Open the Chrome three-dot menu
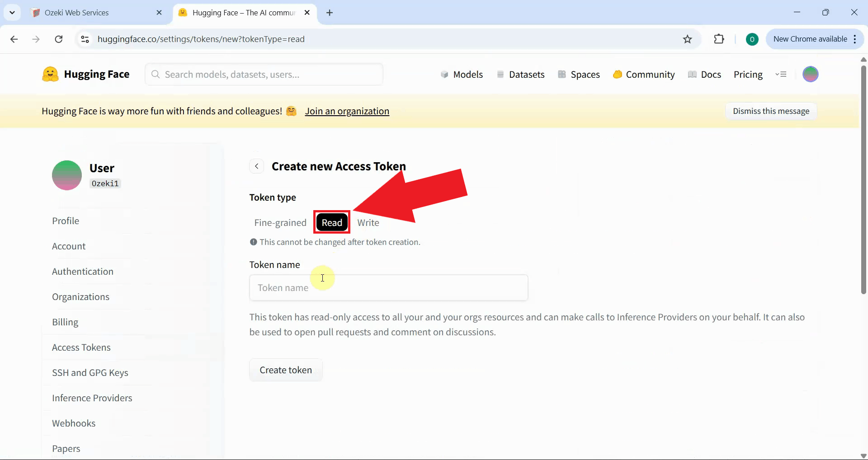The height and width of the screenshot is (460, 868). pyautogui.click(x=855, y=39)
